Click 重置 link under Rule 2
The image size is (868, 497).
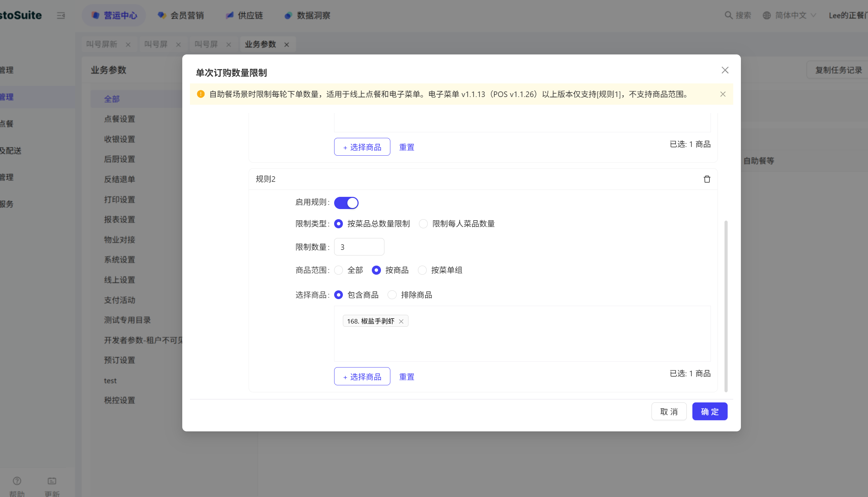pos(406,377)
